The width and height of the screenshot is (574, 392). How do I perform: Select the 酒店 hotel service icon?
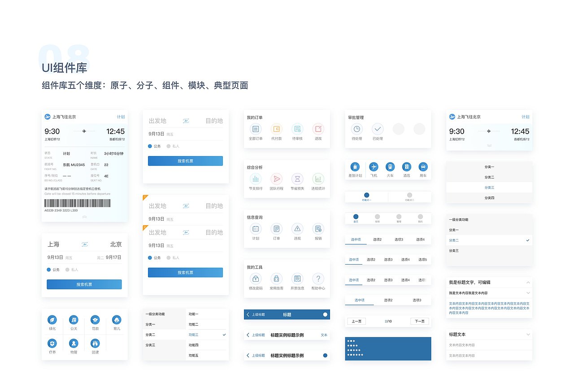[x=406, y=167]
